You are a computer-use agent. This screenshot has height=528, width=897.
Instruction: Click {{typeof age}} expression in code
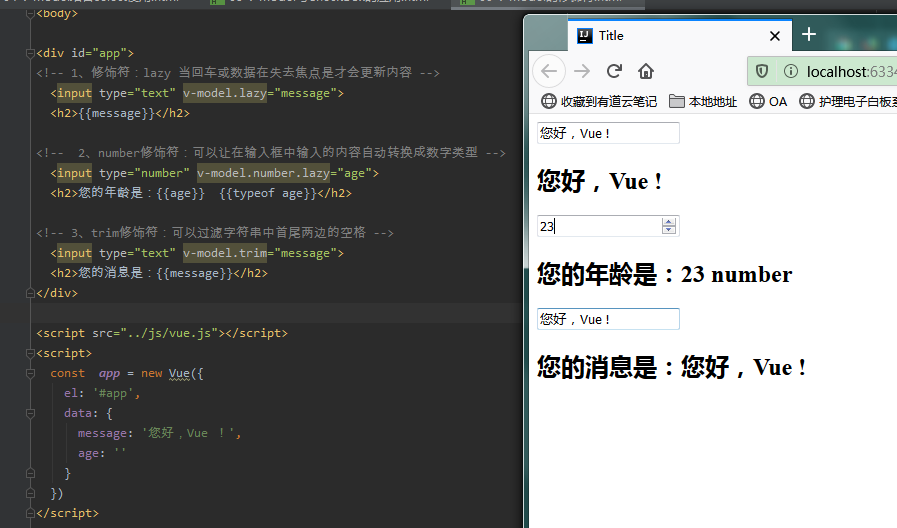tap(268, 193)
